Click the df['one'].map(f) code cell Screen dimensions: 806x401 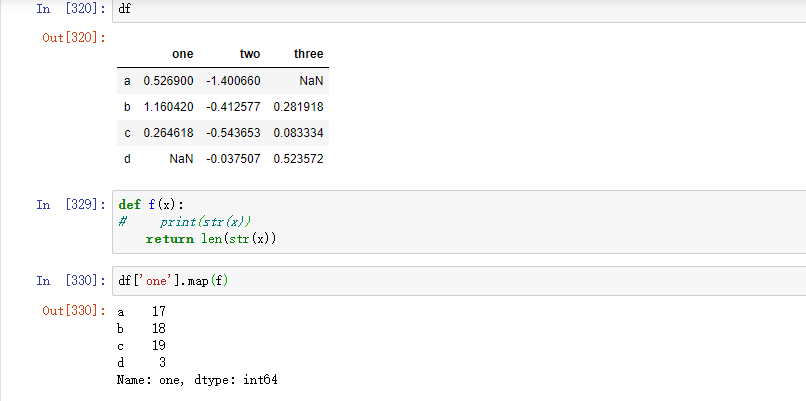tap(450, 281)
